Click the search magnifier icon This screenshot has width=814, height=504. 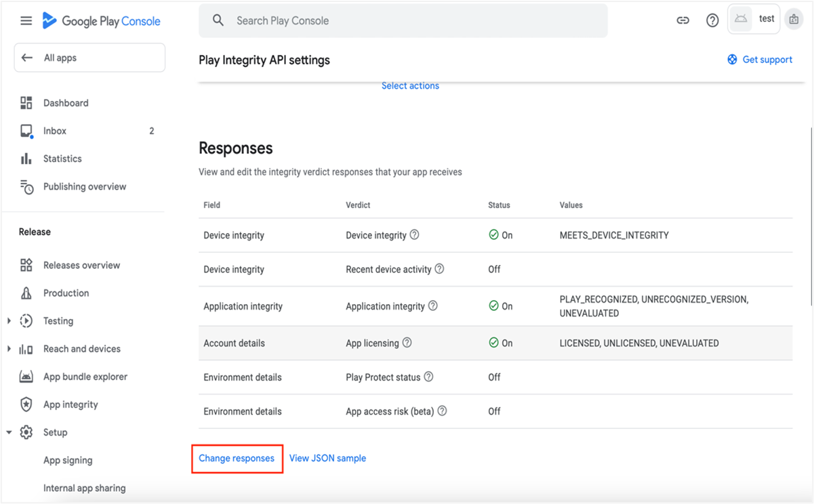[218, 21]
